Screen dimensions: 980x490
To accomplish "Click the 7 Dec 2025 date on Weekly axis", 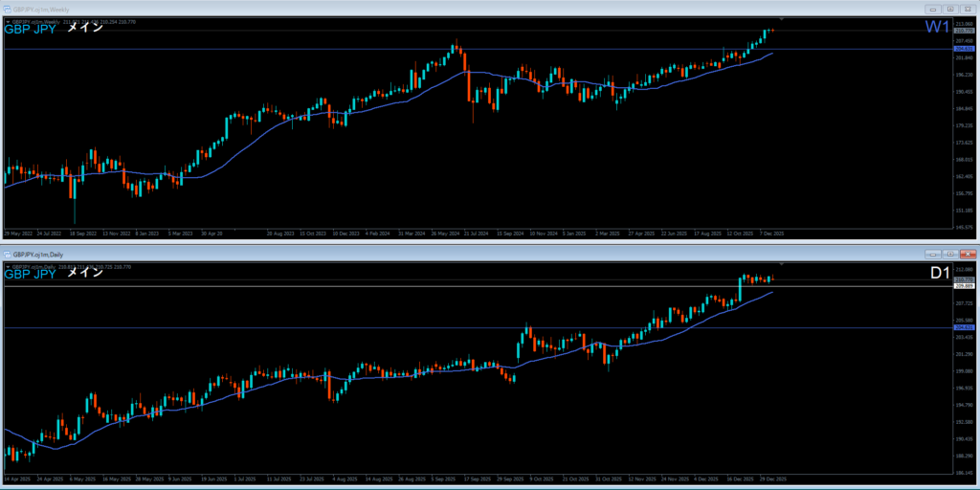I will [772, 234].
